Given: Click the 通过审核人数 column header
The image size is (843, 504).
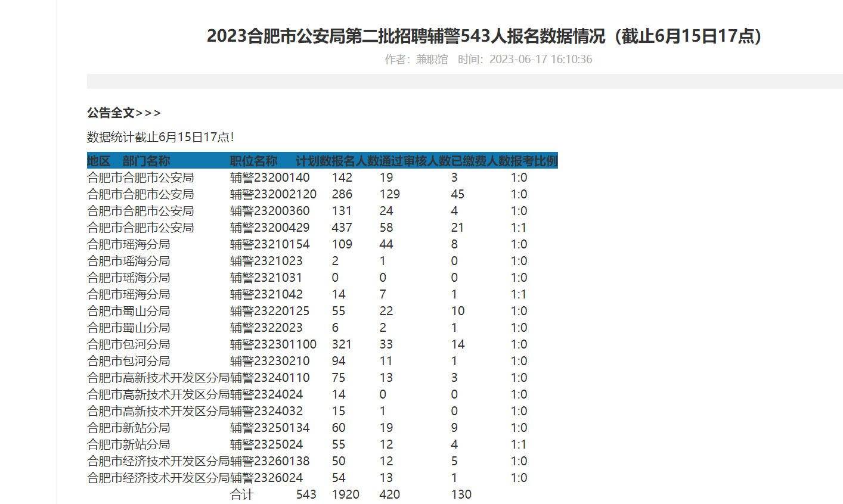Looking at the screenshot, I should tap(415, 161).
